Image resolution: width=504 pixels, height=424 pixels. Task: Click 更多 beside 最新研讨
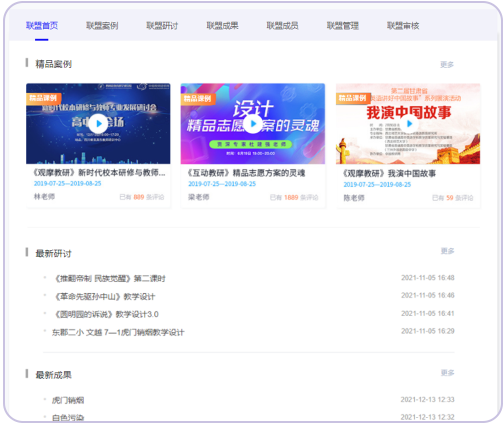[x=447, y=251]
